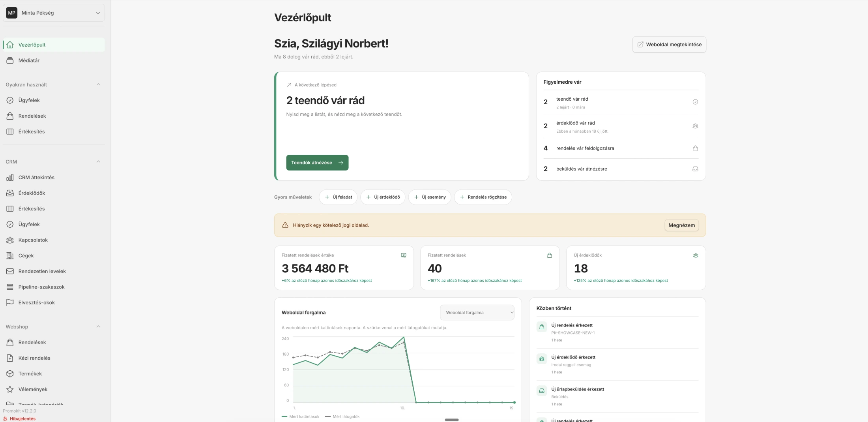Open the Minta Pékség workspace switcher
The height and width of the screenshot is (422, 868).
pyautogui.click(x=54, y=13)
